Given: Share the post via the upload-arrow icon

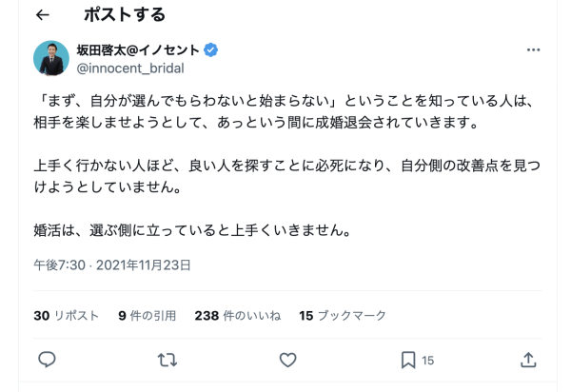Looking at the screenshot, I should [529, 360].
